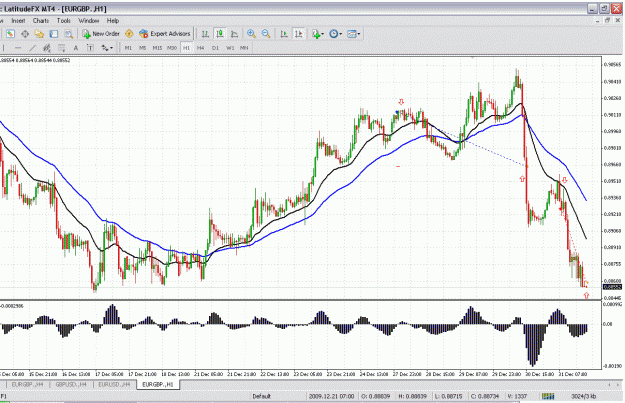The height and width of the screenshot is (403, 625).
Task: Select the horizontal line drawing tool
Action: (18, 48)
